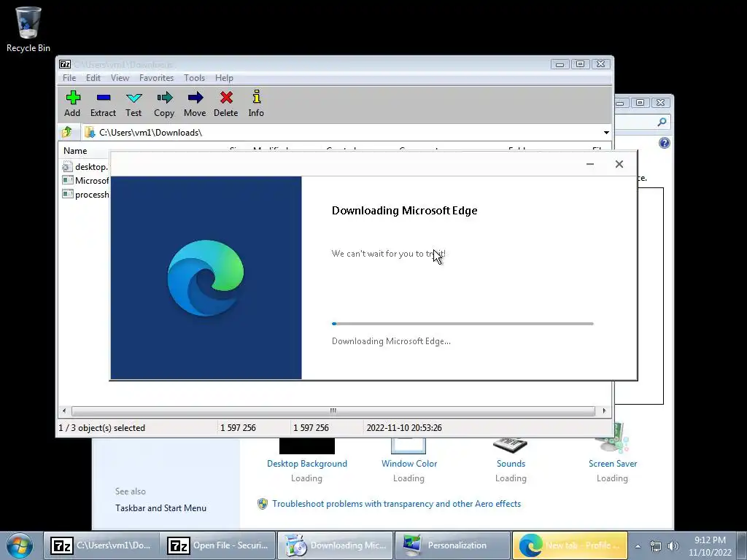Click the Copy toolbar icon in 7-Zip
Screen dimensions: 747x560
coord(164,104)
